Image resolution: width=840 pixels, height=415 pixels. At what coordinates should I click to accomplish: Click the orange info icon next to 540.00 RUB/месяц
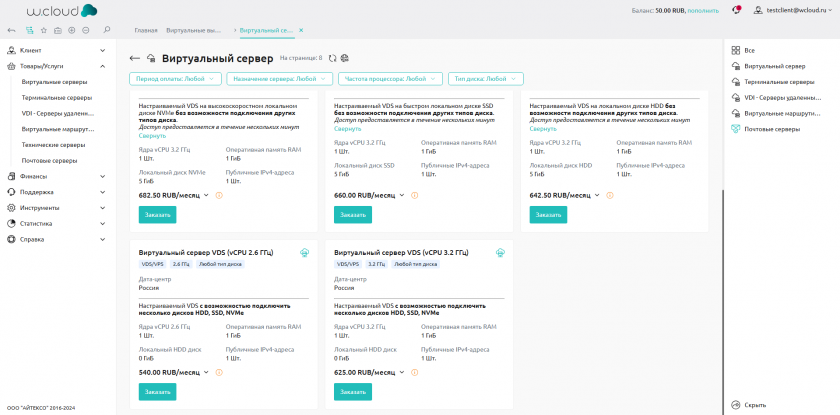219,371
